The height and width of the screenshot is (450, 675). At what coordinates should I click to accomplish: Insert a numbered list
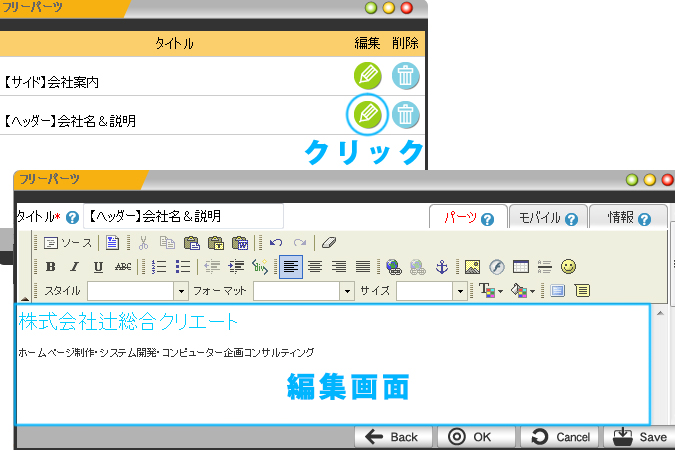point(159,267)
